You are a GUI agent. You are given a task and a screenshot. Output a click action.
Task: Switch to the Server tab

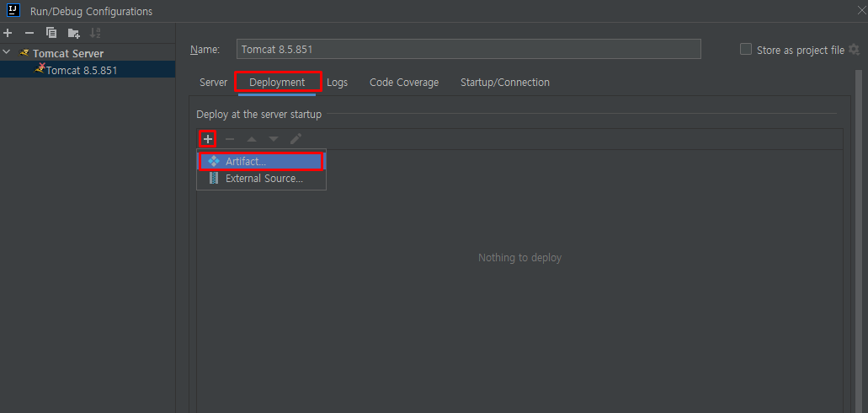point(213,82)
